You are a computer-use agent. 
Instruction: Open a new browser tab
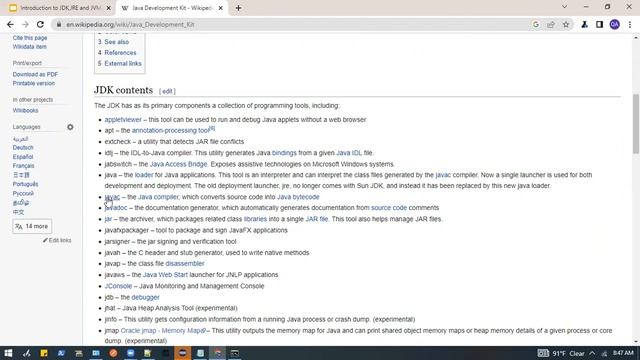tap(238, 8)
